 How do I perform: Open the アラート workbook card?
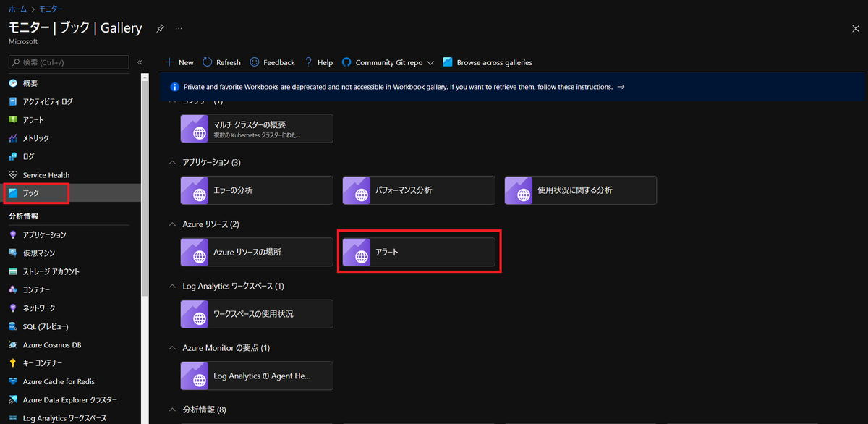point(419,252)
